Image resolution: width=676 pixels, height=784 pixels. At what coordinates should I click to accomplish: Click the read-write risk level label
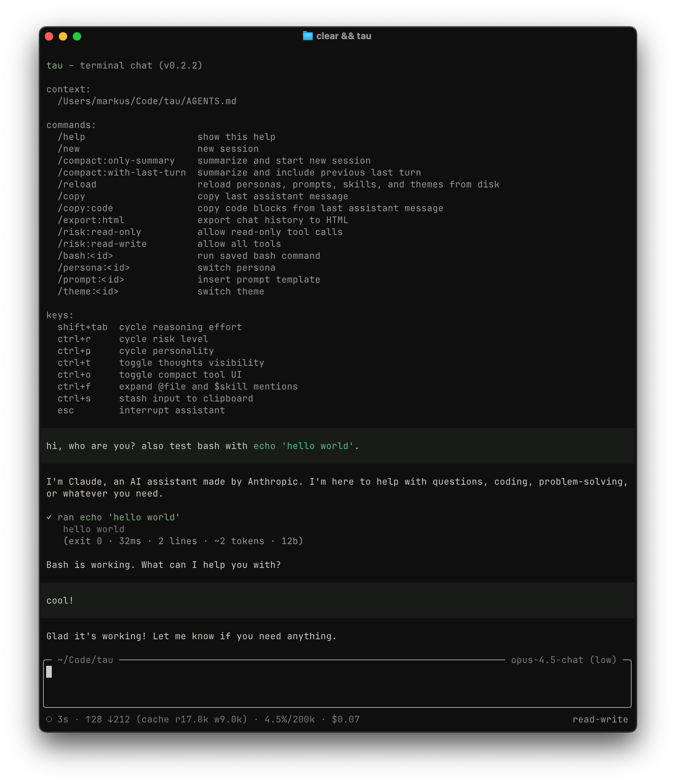[x=600, y=719]
